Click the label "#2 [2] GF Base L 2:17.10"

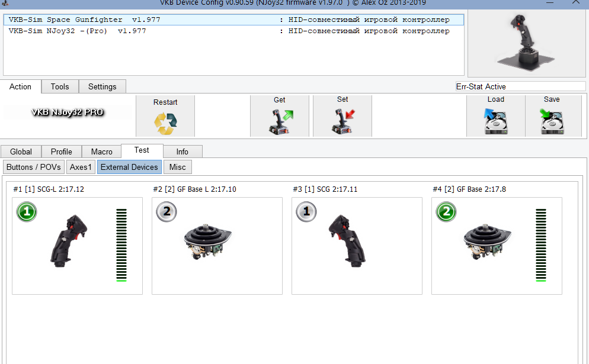[194, 189]
